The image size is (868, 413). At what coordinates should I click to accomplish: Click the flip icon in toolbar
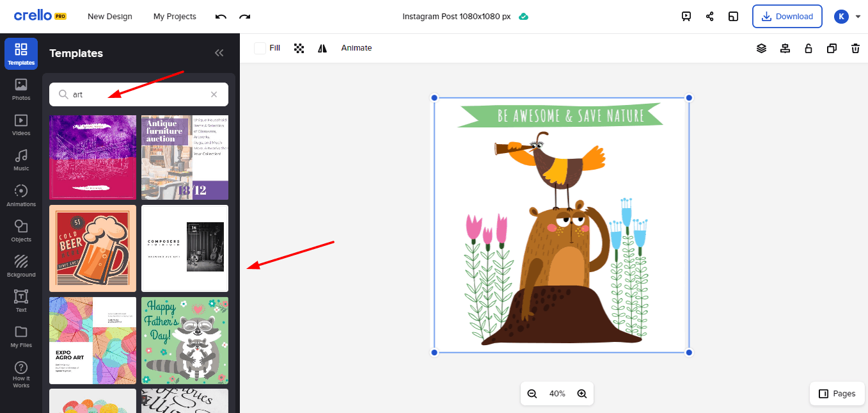click(322, 48)
